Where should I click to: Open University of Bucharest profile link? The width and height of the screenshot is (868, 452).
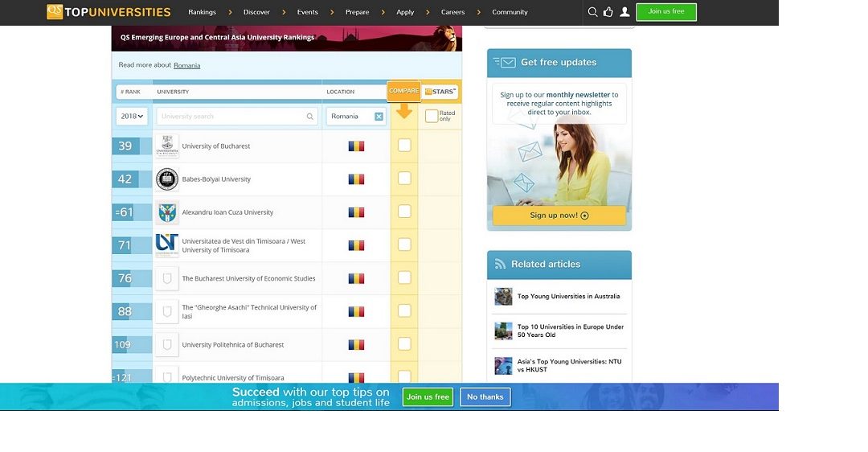pos(216,146)
